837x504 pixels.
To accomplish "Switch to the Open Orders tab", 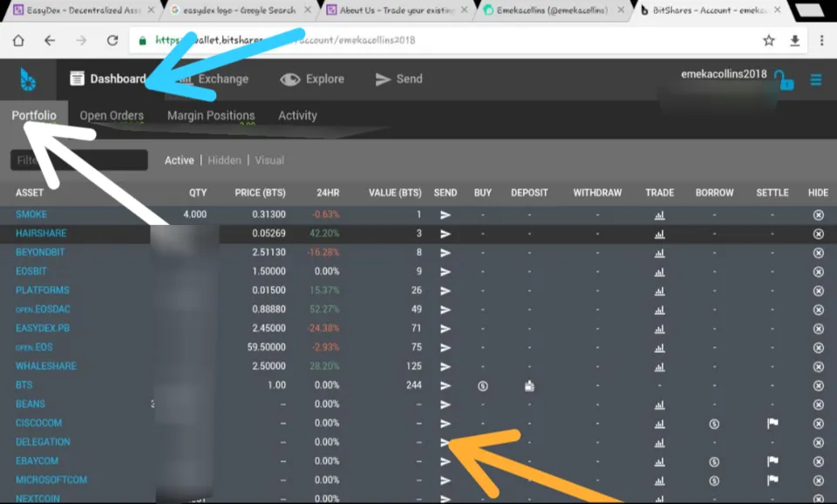I will pos(112,115).
